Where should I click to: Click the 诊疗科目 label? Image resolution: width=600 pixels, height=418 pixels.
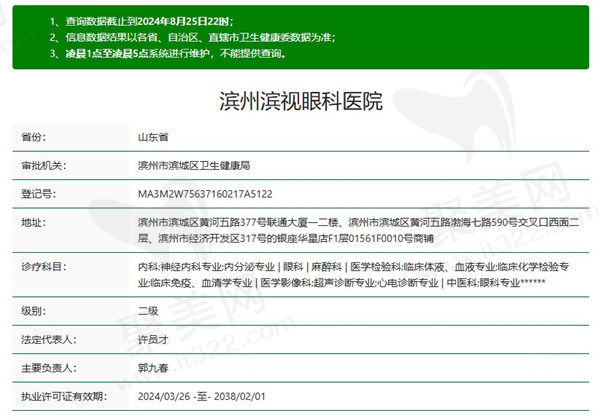44,266
